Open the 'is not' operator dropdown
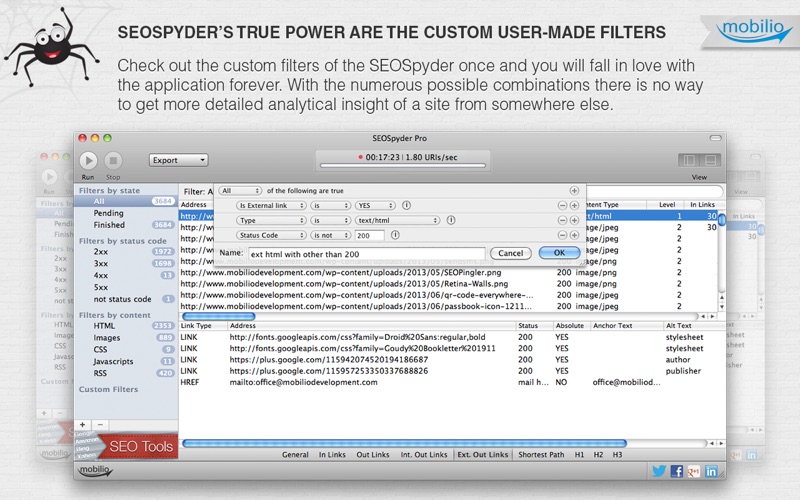The image size is (800, 500). pos(331,235)
